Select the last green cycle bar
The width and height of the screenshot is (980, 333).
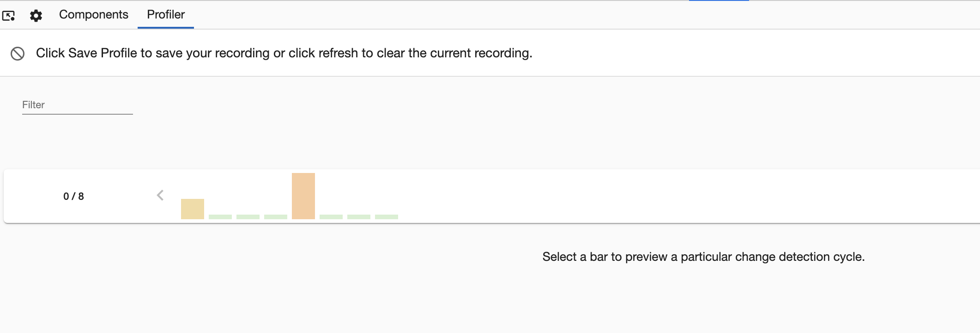[x=386, y=216]
